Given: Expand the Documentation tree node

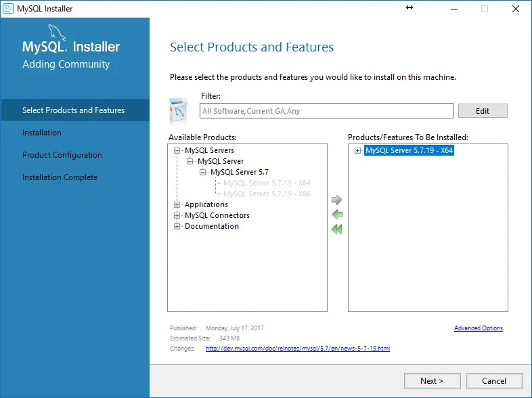Looking at the screenshot, I should pyautogui.click(x=177, y=226).
